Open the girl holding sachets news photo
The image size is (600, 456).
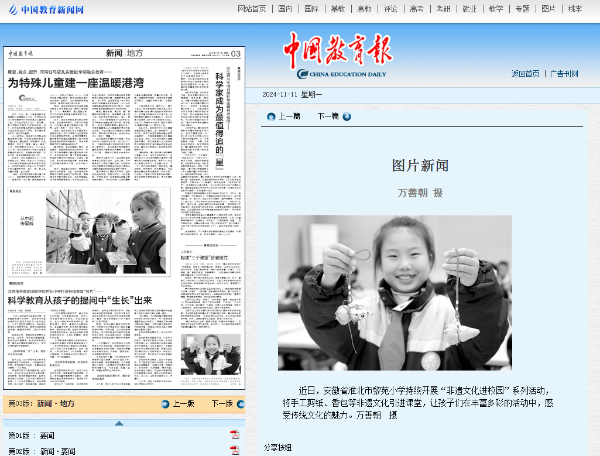[x=395, y=293]
